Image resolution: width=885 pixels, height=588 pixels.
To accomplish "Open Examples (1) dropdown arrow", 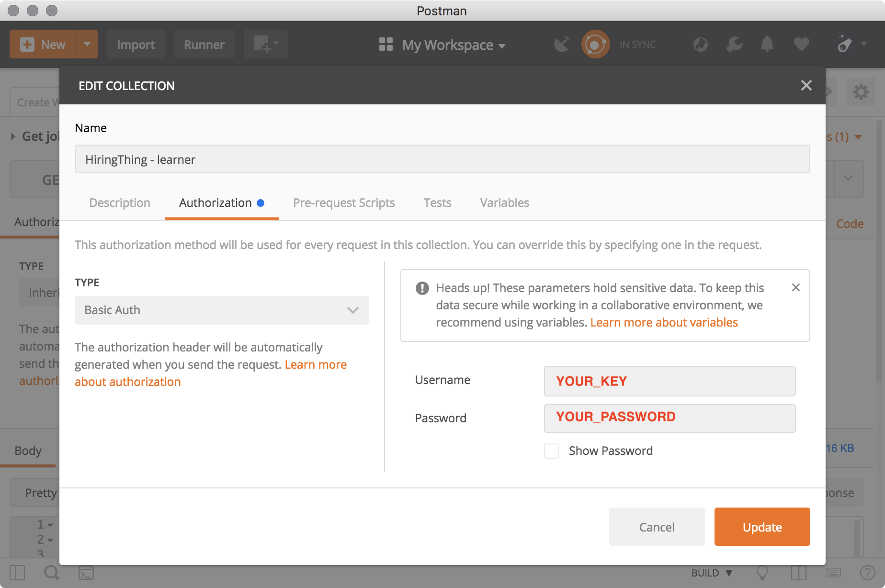I will click(x=858, y=137).
